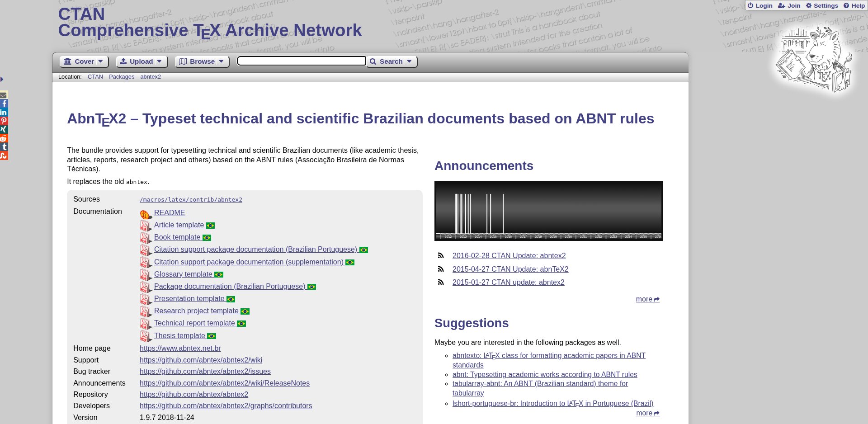Image resolution: width=868 pixels, height=424 pixels.
Task: Open 2015-01-27 CTAN update: abntex2
Action: [509, 283]
